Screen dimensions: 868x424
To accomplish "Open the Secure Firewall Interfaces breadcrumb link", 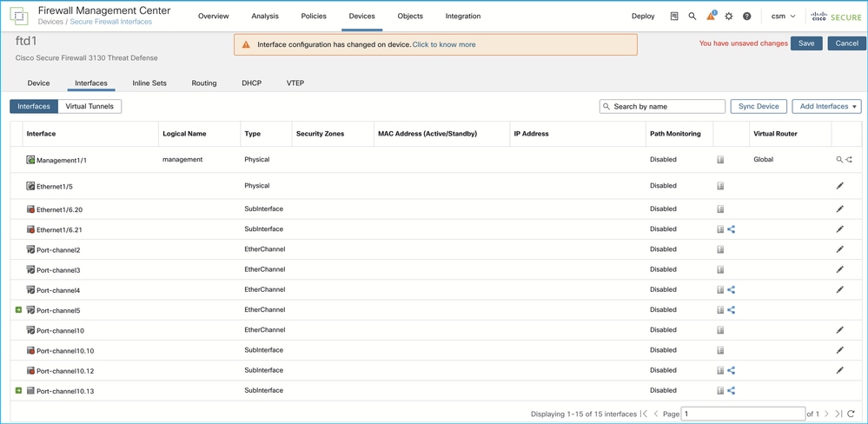I will point(110,22).
